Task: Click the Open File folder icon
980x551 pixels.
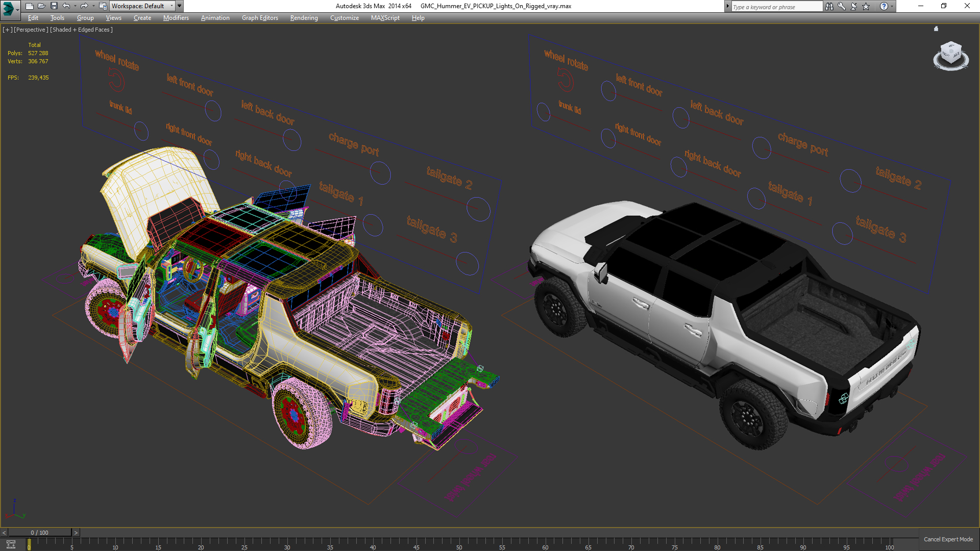Action: 41,6
